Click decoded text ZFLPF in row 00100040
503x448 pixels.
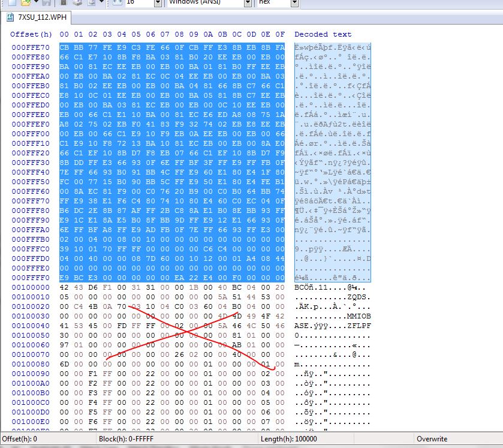click(x=359, y=326)
